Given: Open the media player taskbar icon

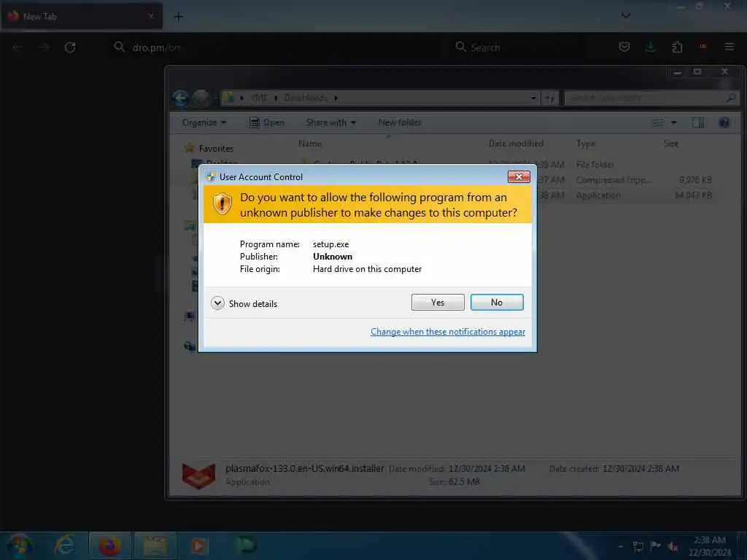Looking at the screenshot, I should 199,545.
